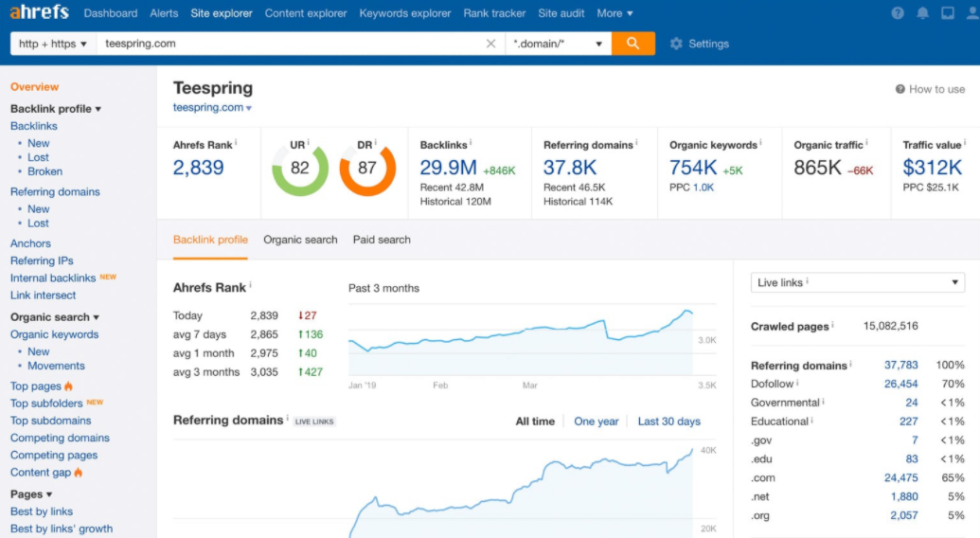Show referring domains for Last 30 days
The height and width of the screenshot is (538, 980).
point(668,421)
